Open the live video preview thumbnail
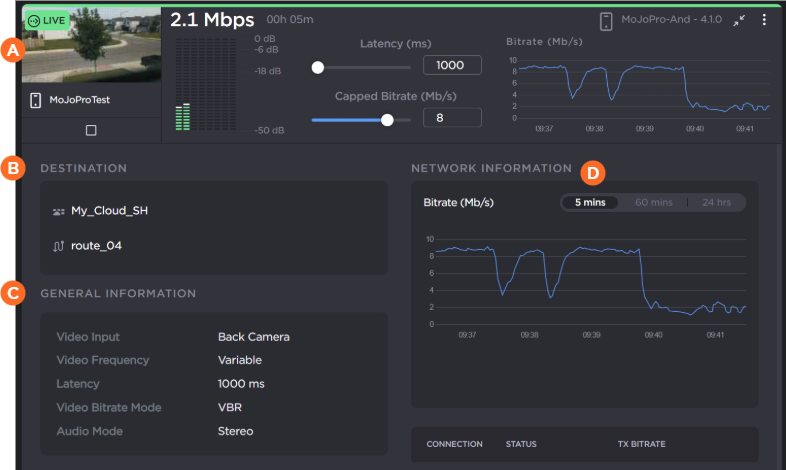This screenshot has width=786, height=470. pos(90,46)
